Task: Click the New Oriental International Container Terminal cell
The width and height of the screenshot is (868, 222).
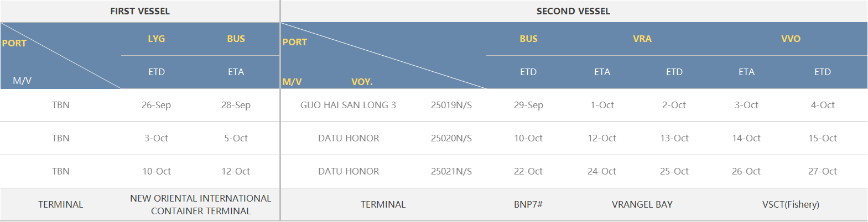Action: (x=201, y=204)
